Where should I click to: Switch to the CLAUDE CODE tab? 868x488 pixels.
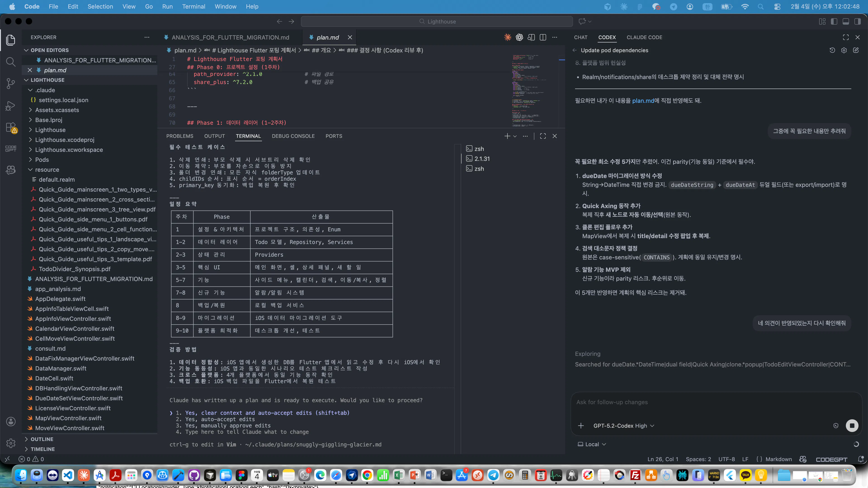point(644,37)
